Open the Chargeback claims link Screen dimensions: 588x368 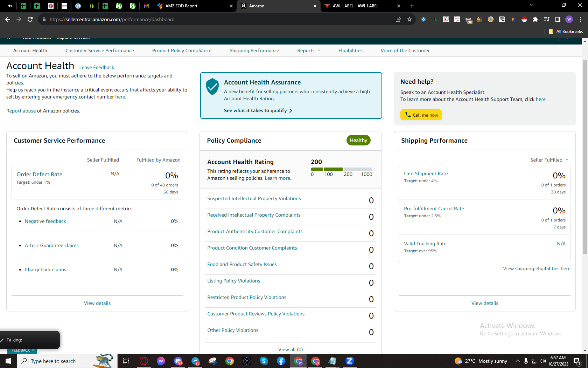coord(45,270)
